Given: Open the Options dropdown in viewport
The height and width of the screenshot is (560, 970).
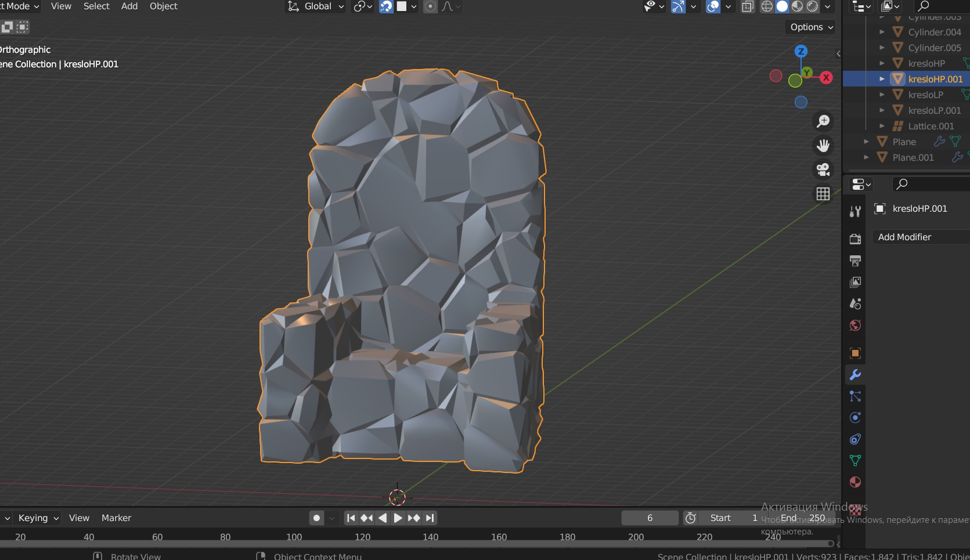Looking at the screenshot, I should tap(812, 27).
